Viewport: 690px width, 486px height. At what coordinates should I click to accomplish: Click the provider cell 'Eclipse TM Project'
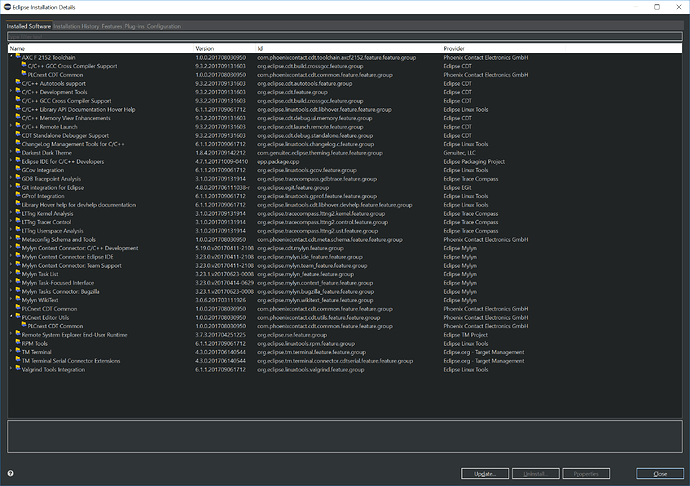(x=465, y=335)
